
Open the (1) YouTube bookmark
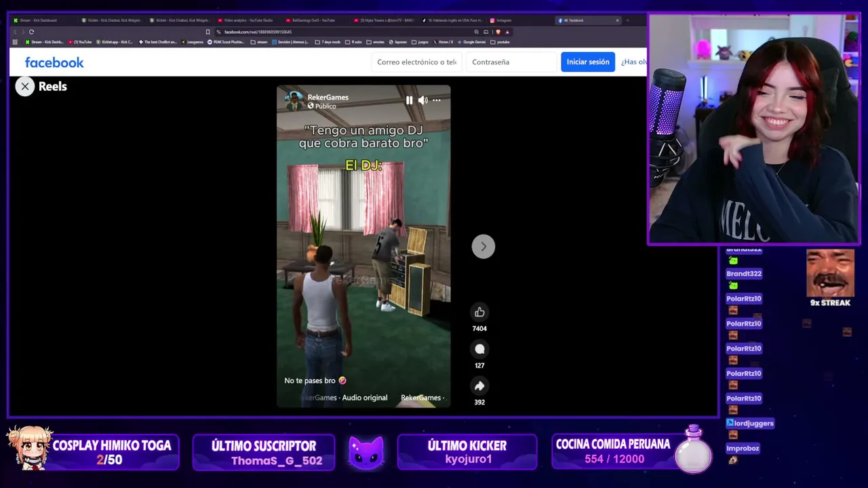pyautogui.click(x=80, y=42)
